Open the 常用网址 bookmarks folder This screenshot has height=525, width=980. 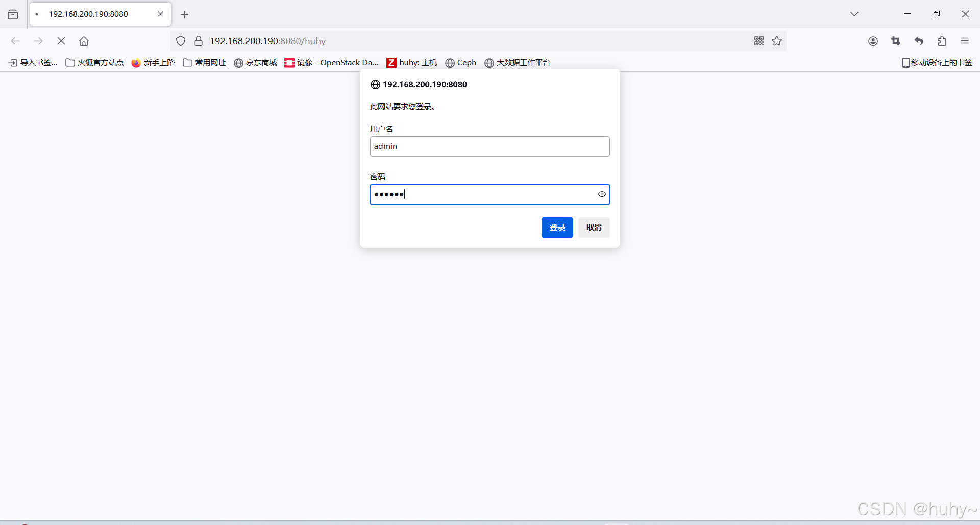204,63
